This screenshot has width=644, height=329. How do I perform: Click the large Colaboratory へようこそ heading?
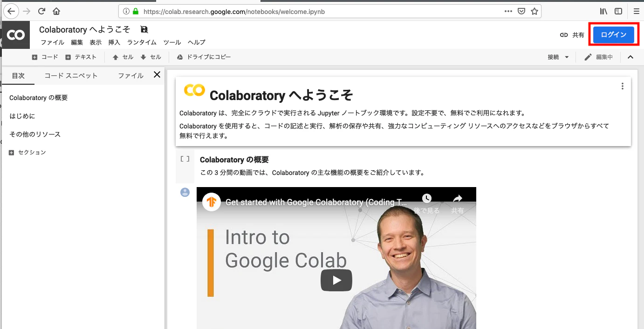(281, 95)
